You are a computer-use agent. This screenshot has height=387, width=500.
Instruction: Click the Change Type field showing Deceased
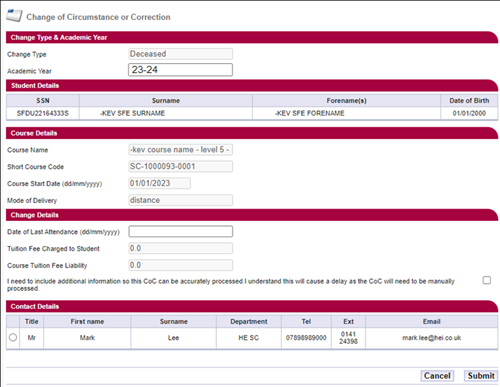[x=180, y=54]
